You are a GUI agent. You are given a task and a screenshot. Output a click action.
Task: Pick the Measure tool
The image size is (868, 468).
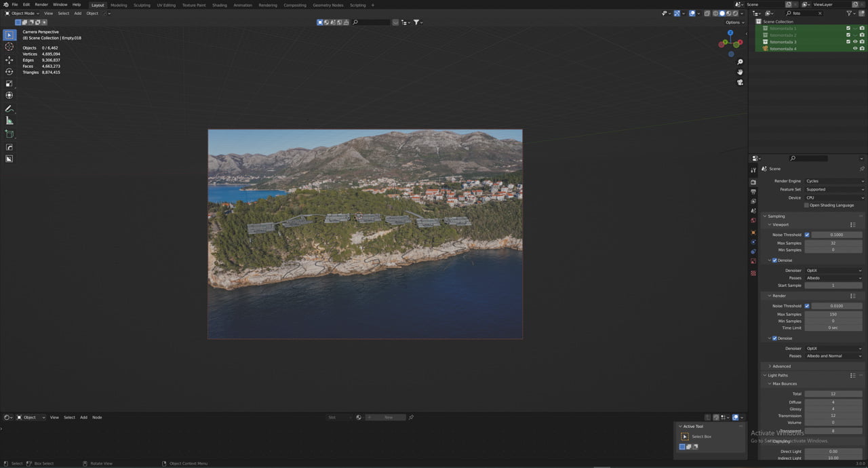point(9,121)
